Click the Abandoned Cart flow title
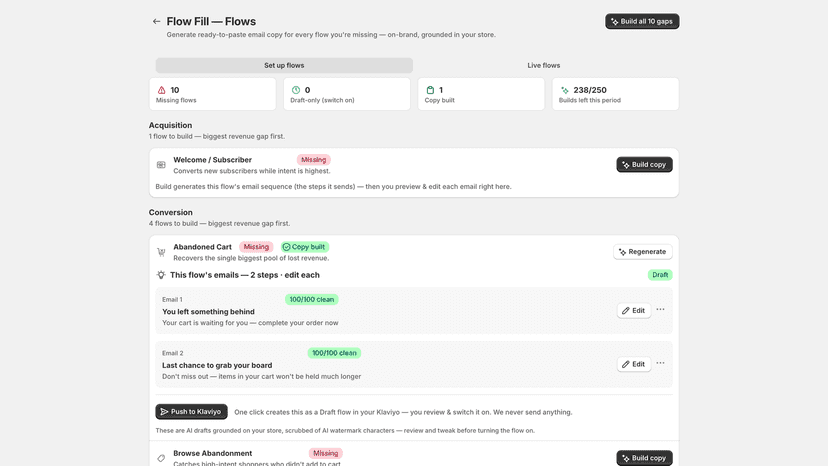This screenshot has width=828, height=466. pyautogui.click(x=202, y=247)
